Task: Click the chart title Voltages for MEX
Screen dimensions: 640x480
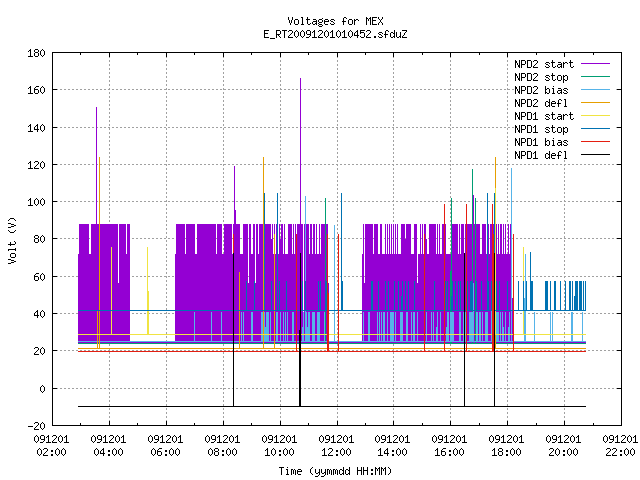Action: (x=335, y=21)
